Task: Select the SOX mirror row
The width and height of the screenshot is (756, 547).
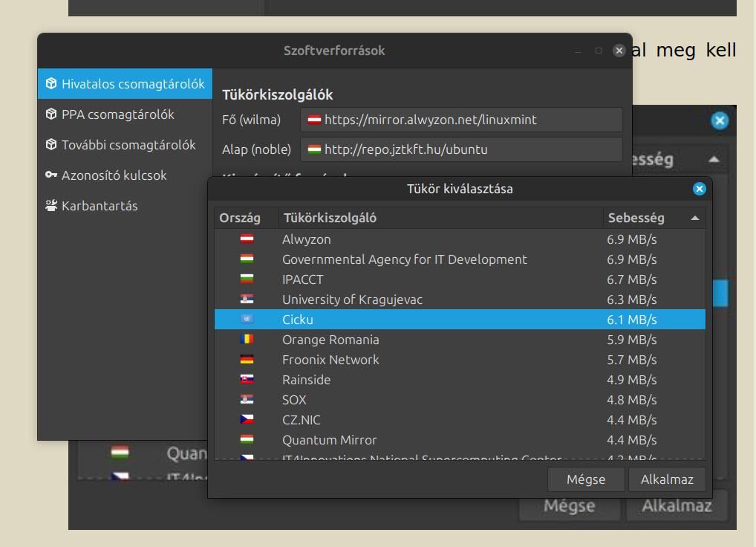Action: click(460, 400)
